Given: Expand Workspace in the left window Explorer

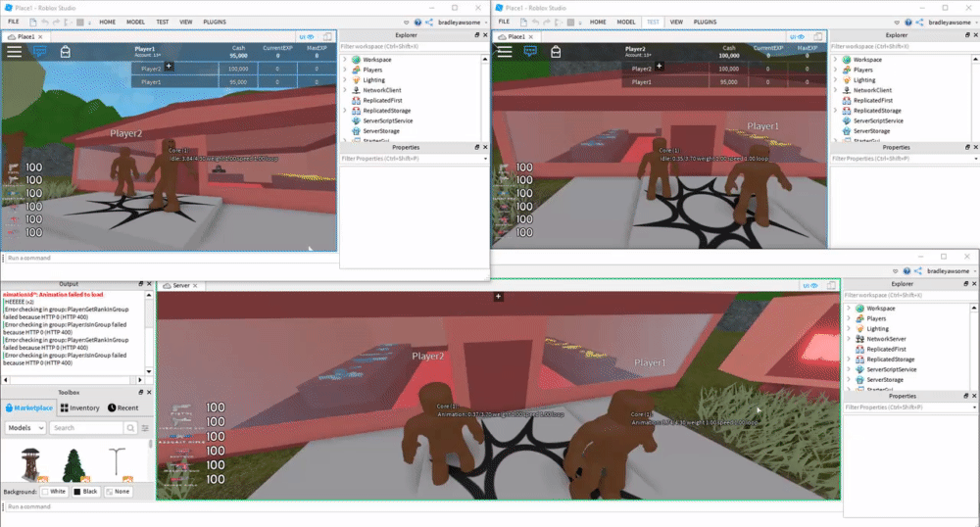Looking at the screenshot, I should pos(344,60).
